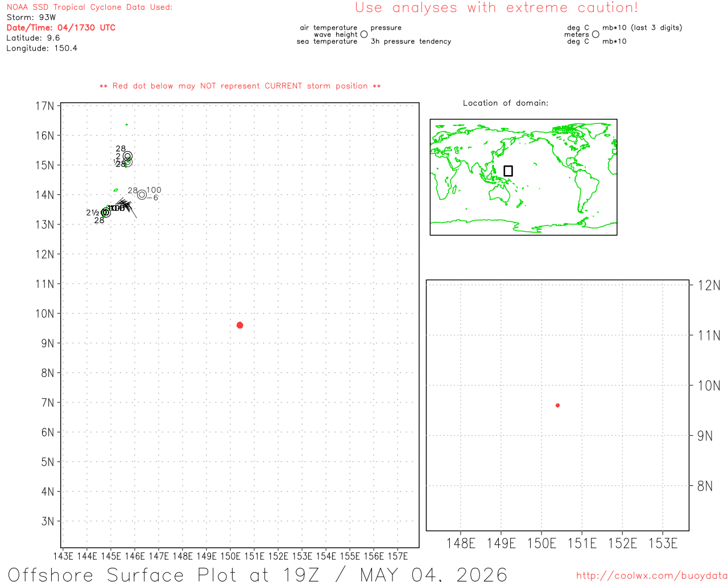Click the 'Use analyses with extreme caution!' heading

coord(497,8)
